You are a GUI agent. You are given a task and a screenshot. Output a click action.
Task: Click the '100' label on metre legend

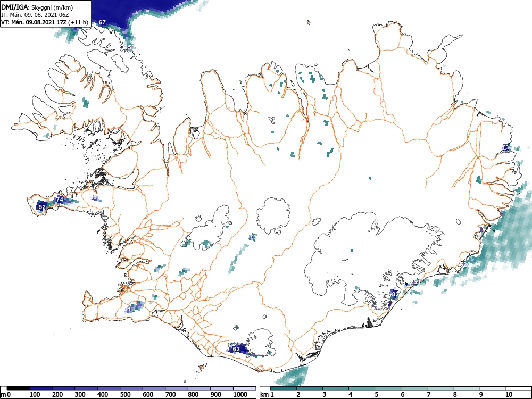(35, 394)
